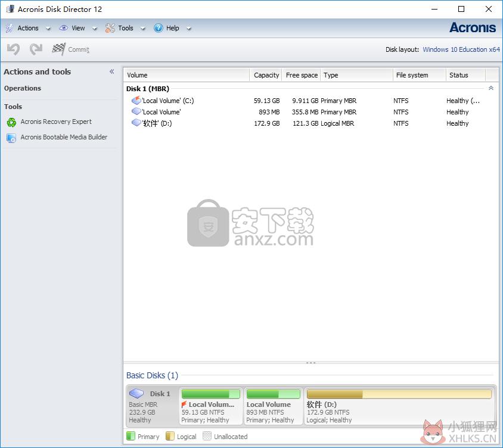Launch Acronis Recovery Expert
503x448 pixels.
tap(56, 122)
